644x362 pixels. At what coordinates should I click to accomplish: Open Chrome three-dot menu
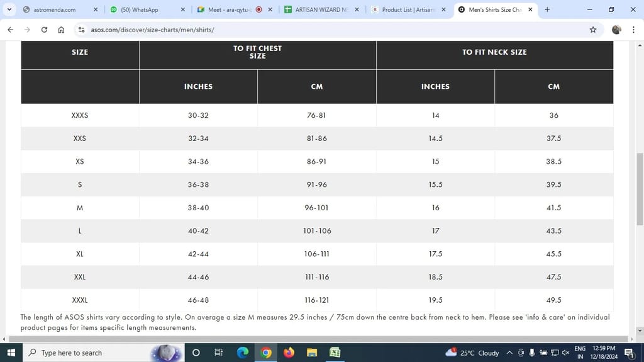tap(633, 30)
